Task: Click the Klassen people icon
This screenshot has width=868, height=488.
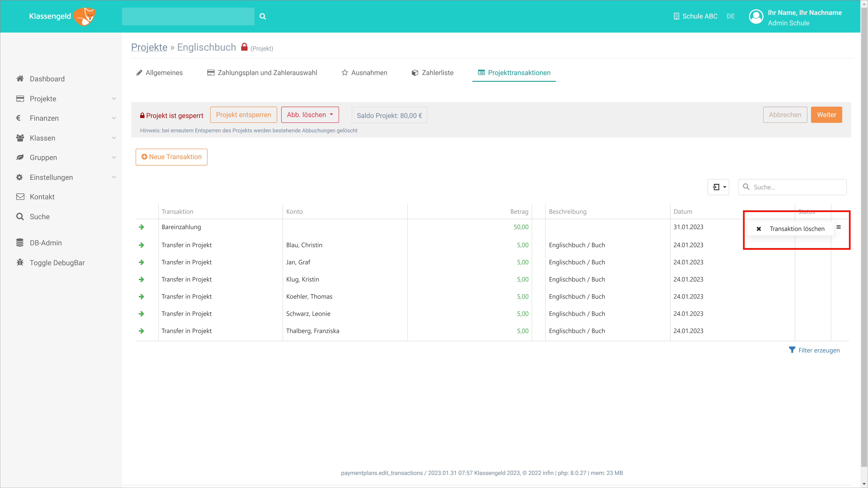Action: click(x=20, y=138)
